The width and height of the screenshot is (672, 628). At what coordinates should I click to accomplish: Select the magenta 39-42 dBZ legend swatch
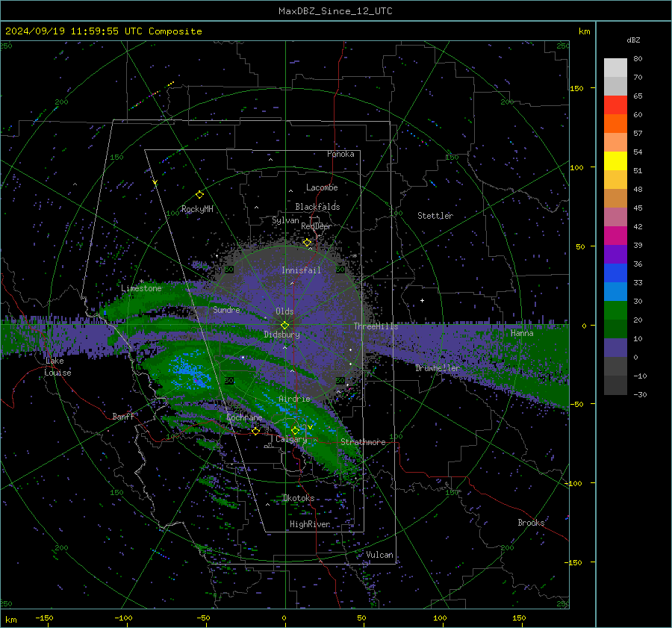point(615,236)
